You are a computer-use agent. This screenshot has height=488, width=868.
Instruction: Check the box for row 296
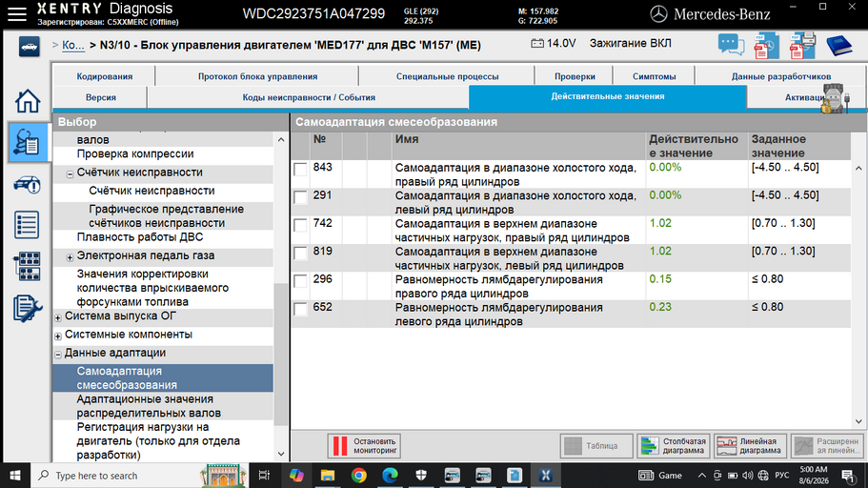[300, 281]
